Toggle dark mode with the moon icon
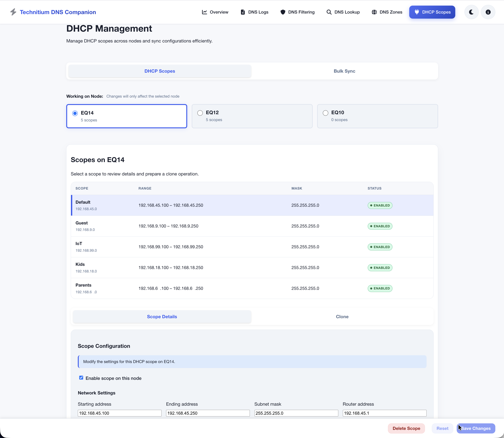Viewport: 504px width, 438px height. point(471,12)
